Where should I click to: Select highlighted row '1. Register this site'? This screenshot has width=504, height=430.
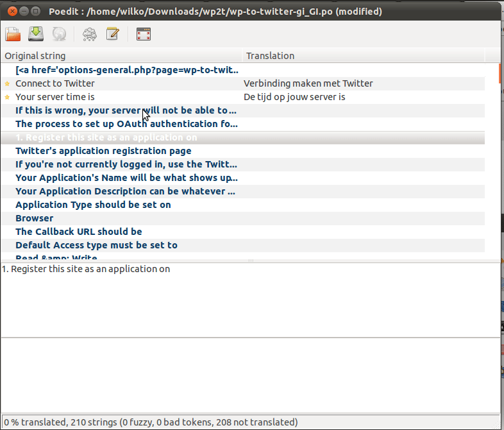242,137
